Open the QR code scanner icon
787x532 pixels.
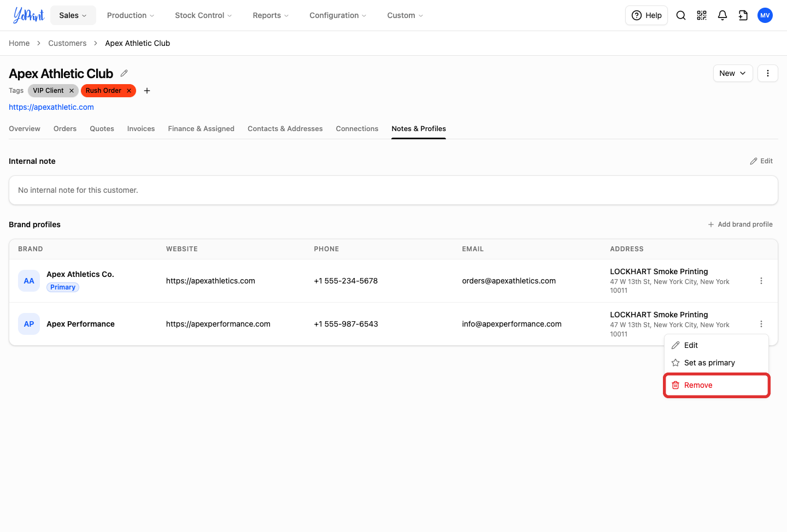pyautogui.click(x=702, y=15)
